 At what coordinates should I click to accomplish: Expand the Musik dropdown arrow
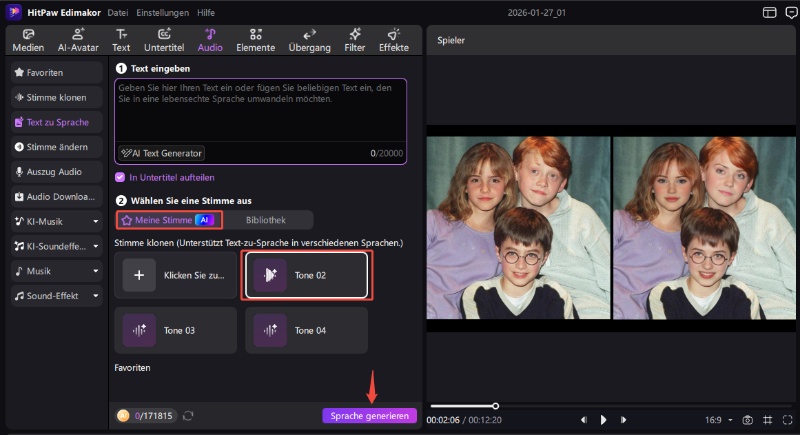click(95, 271)
